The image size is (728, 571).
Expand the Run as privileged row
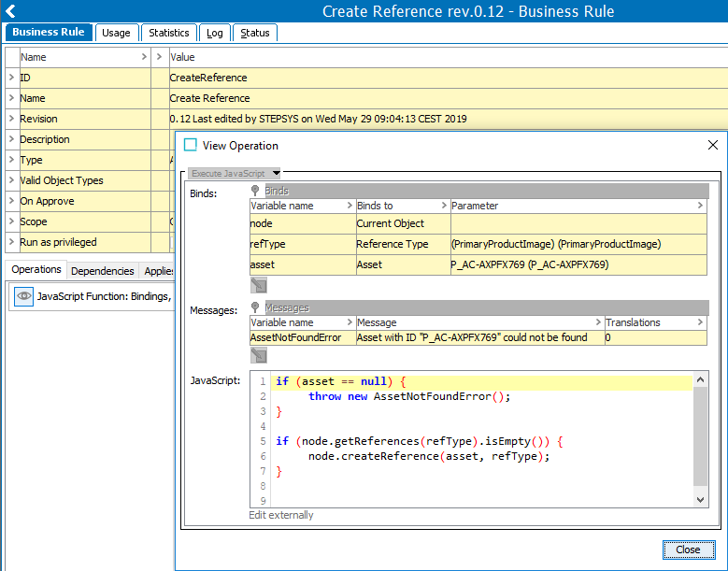click(x=11, y=242)
